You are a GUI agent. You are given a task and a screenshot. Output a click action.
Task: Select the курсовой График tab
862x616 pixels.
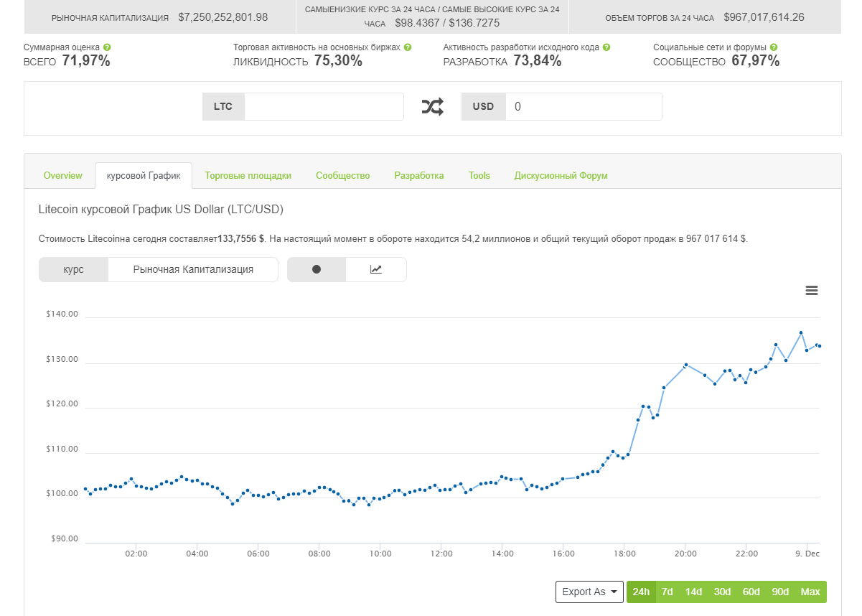[144, 176]
